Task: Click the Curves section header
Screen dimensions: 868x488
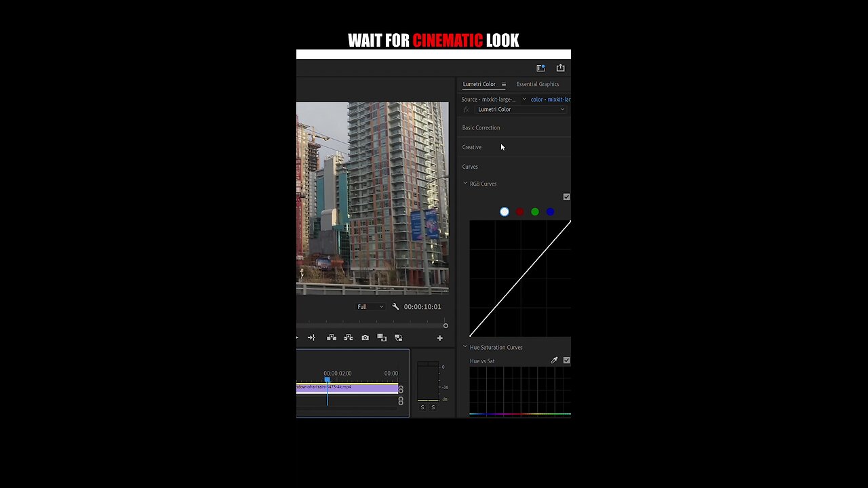Action: (x=470, y=167)
